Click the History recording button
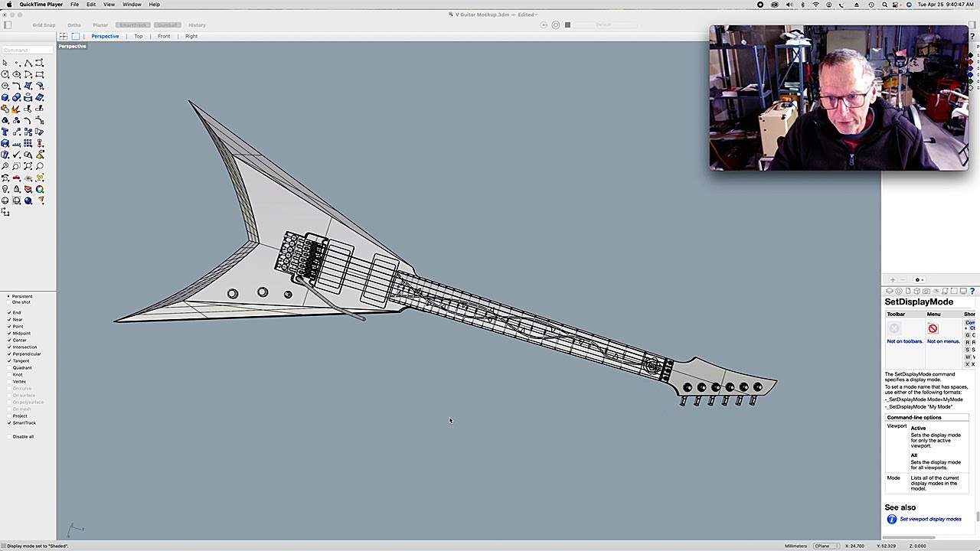 tap(197, 25)
